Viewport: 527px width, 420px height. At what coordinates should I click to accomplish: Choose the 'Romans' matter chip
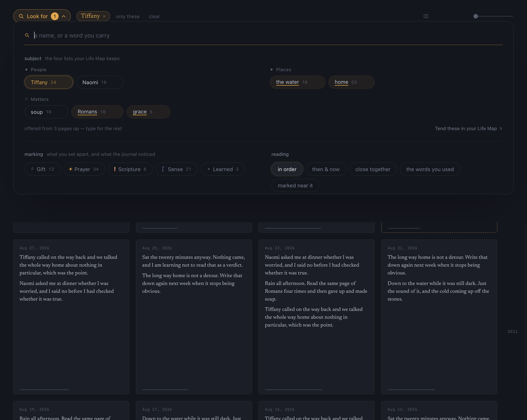click(x=97, y=112)
